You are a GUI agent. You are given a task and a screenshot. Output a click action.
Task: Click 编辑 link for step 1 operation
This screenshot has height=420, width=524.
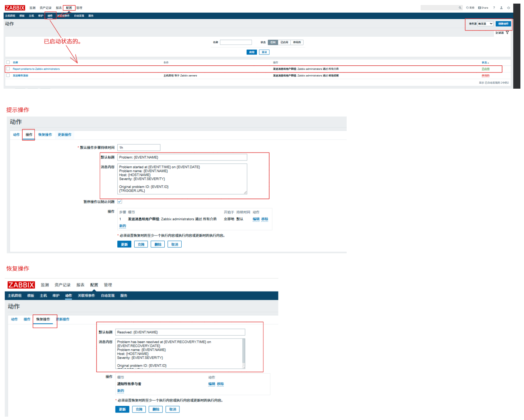coord(256,219)
